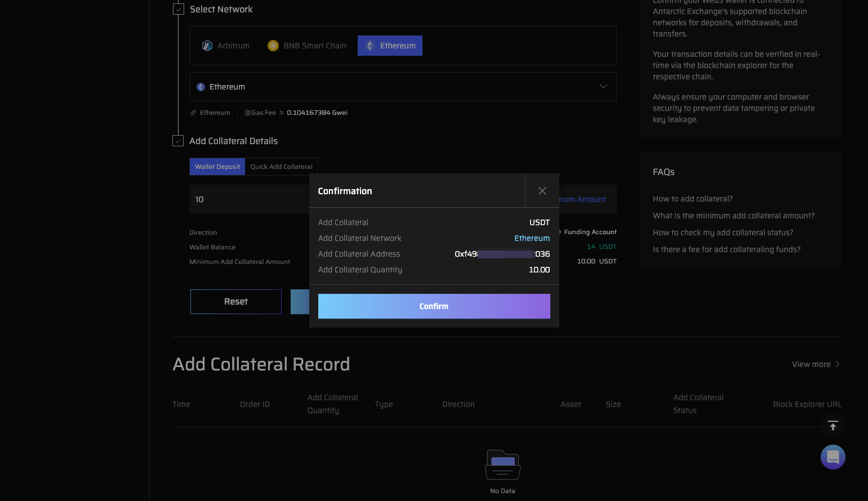The width and height of the screenshot is (868, 501).
Task: Click the No Data folder icon
Action: click(502, 465)
